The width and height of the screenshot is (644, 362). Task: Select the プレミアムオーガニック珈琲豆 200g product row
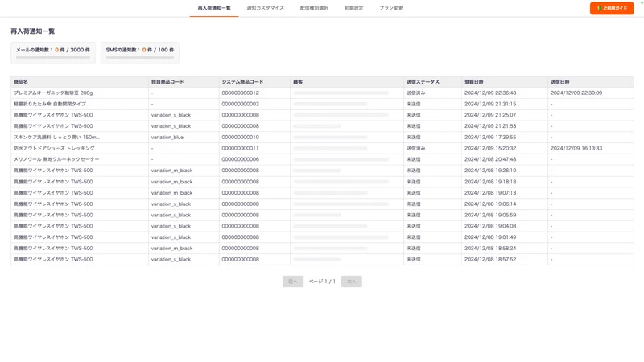322,93
